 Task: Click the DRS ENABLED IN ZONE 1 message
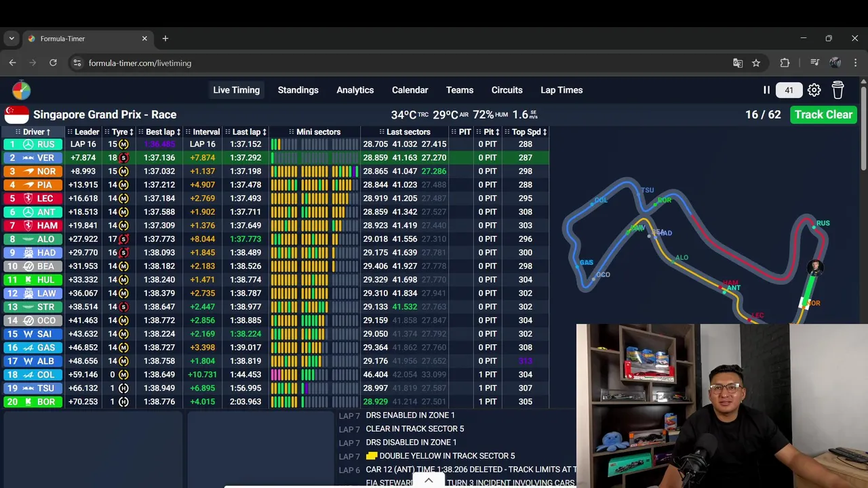coord(410,415)
